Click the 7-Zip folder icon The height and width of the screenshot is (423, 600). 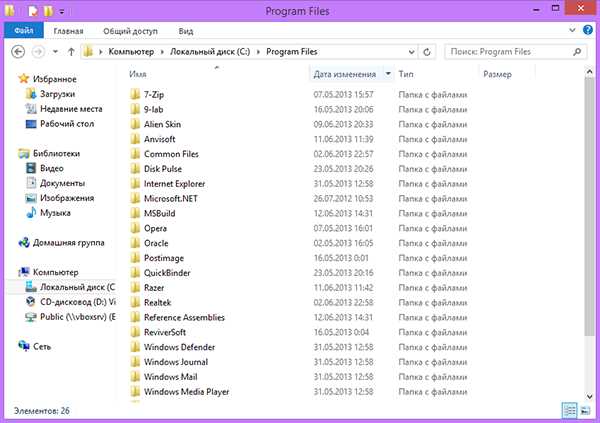[x=135, y=94]
